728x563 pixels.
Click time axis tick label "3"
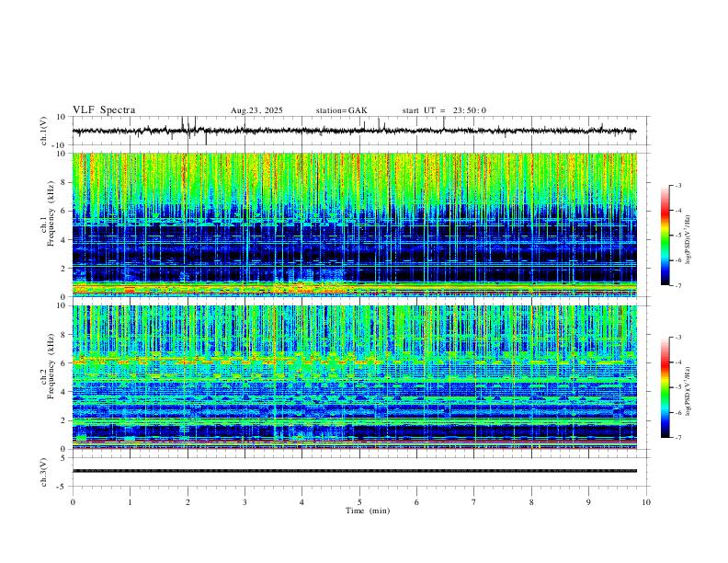tap(245, 502)
